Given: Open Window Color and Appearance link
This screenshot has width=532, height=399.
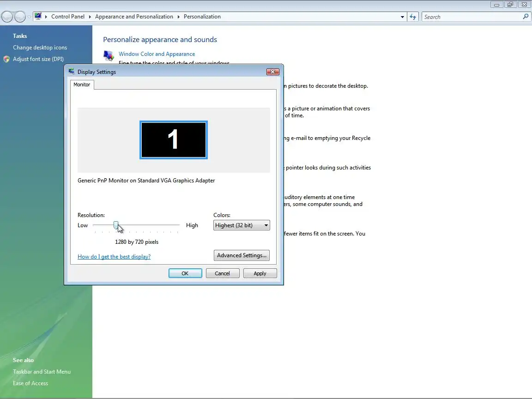Looking at the screenshot, I should [x=157, y=54].
